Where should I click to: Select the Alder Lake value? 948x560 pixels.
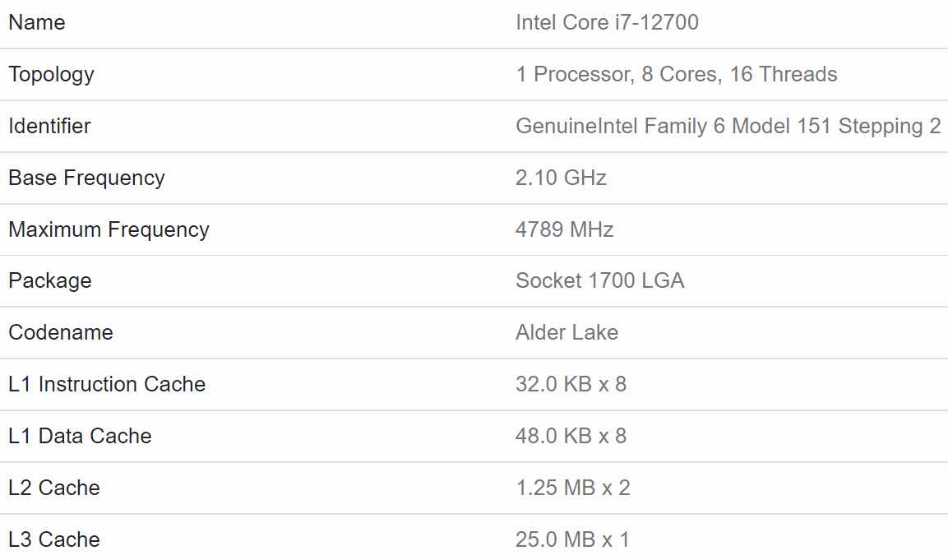pos(566,332)
